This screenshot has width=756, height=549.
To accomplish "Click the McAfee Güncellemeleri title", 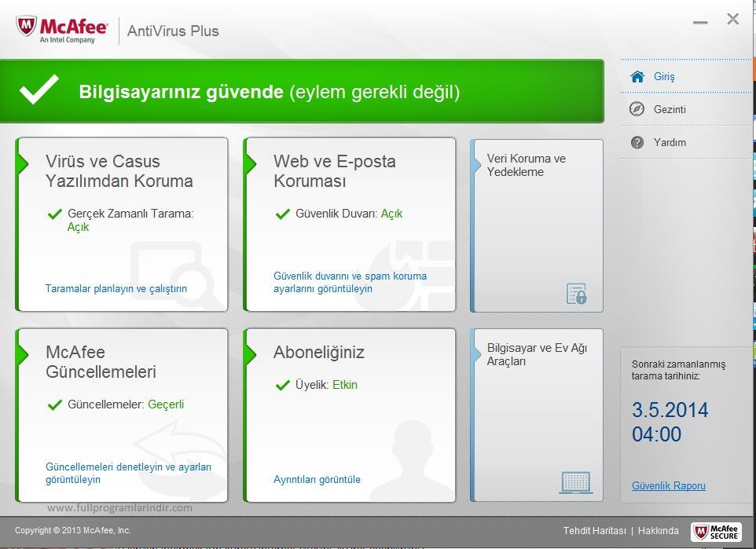I will point(101,362).
